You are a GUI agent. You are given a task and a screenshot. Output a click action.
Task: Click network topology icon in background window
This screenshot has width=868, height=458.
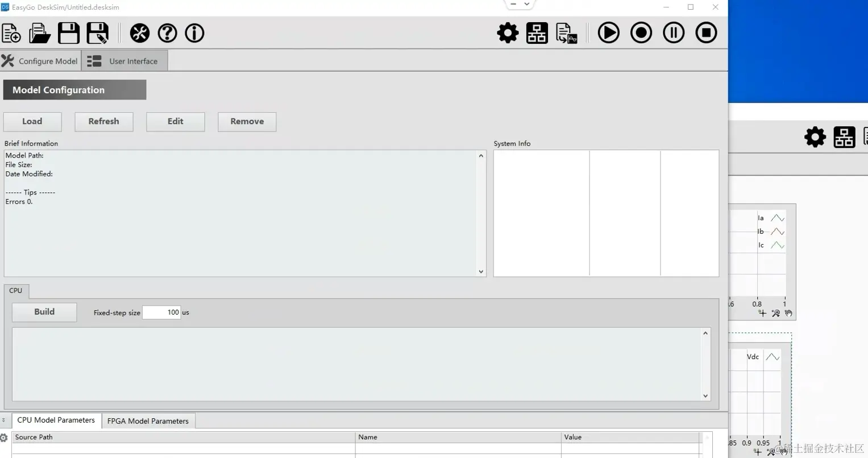[x=844, y=137]
